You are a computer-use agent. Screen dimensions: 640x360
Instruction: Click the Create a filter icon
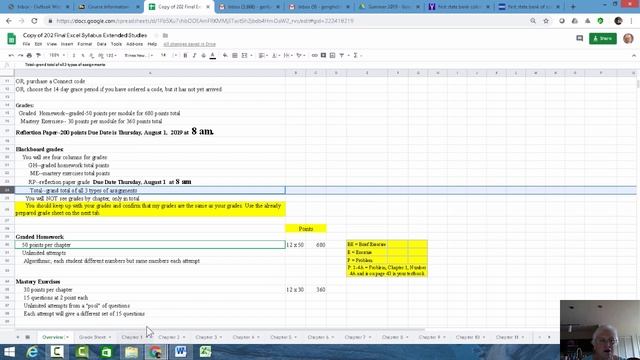point(342,56)
